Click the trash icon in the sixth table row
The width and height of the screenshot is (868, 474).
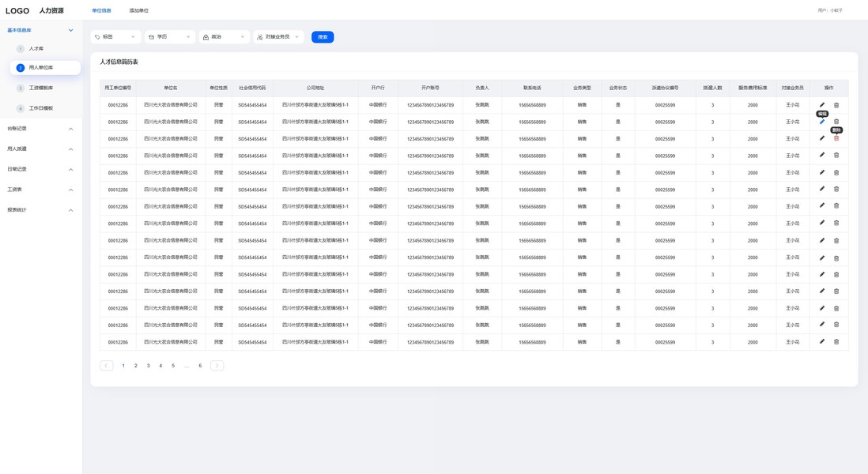pyautogui.click(x=836, y=189)
